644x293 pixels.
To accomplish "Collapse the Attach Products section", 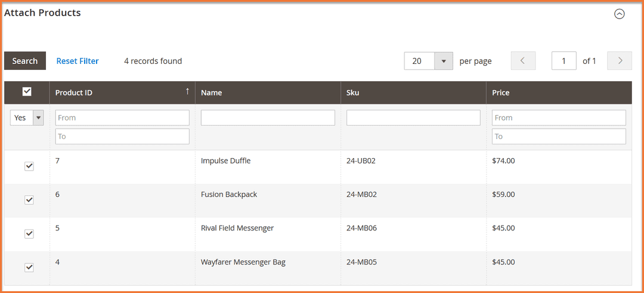I will [620, 14].
